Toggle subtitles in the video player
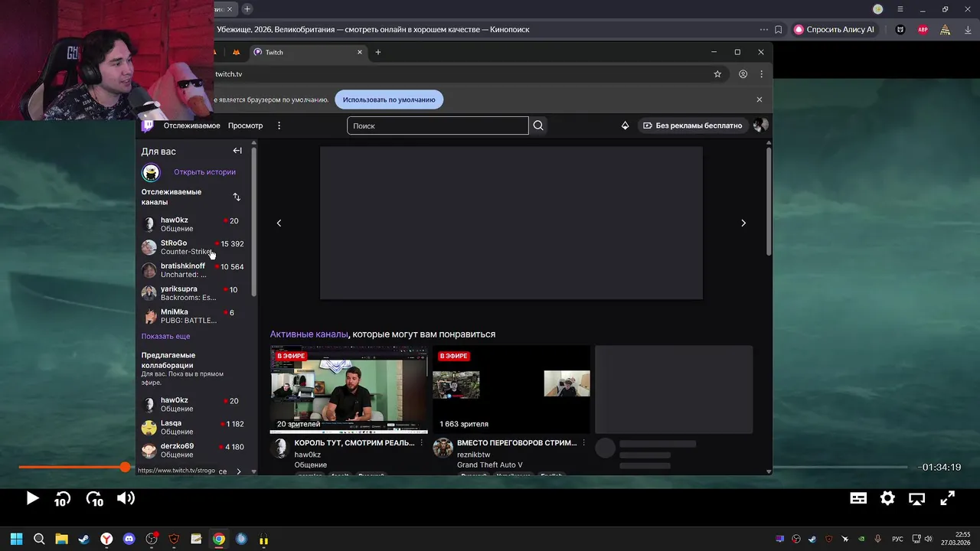The width and height of the screenshot is (980, 551). click(858, 498)
